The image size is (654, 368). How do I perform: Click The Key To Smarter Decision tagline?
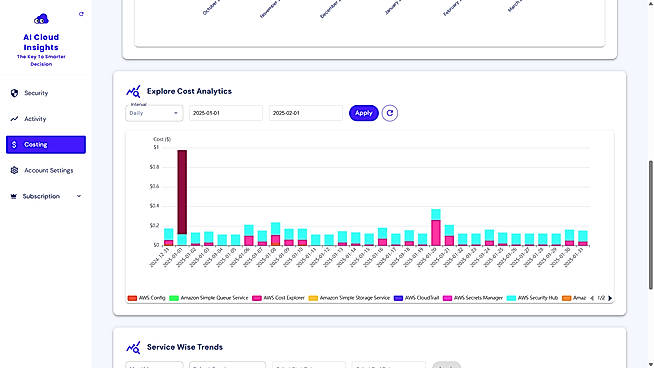[41, 60]
